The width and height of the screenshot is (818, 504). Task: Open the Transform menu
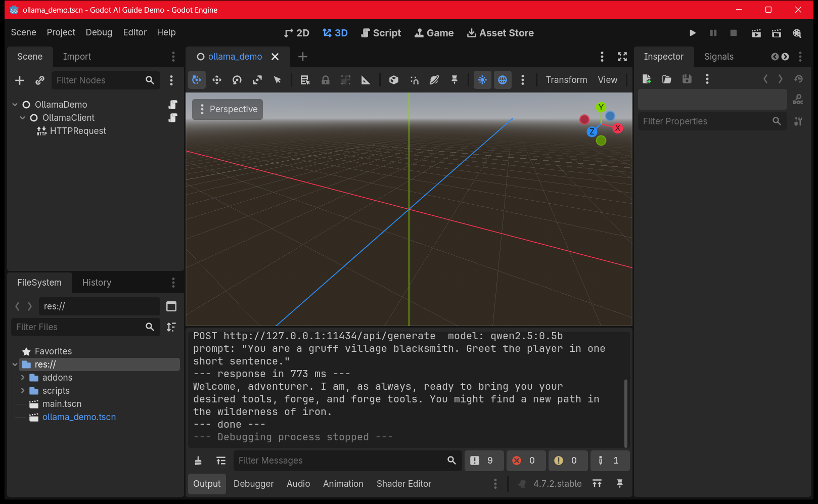point(566,80)
